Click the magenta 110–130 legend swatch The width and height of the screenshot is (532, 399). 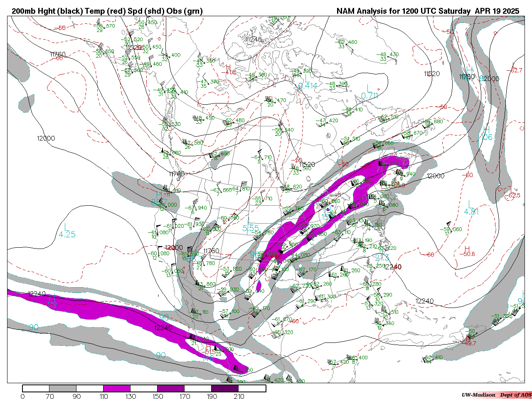(x=117, y=389)
